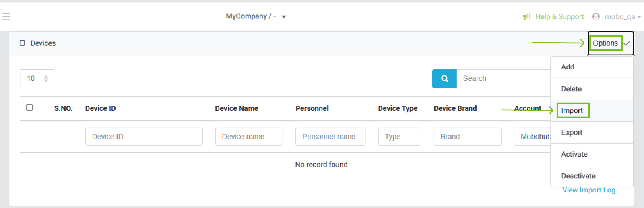
Task: Select Activate from the Options menu
Action: tap(574, 154)
